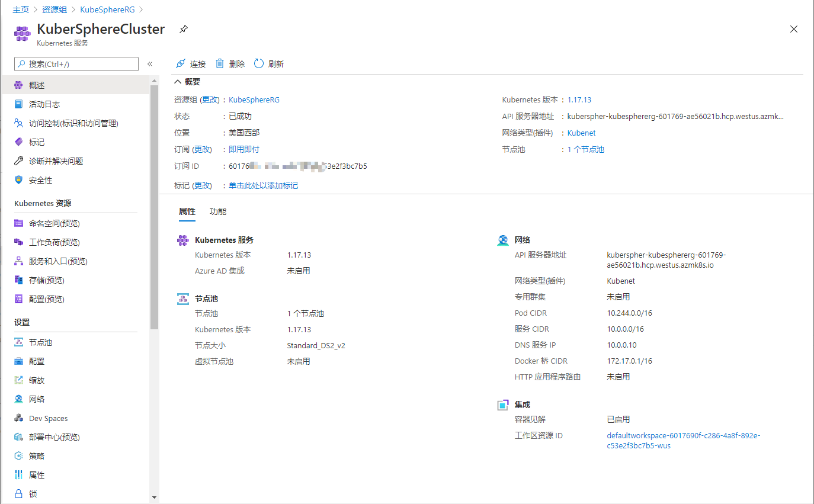Open 属性 properties icon in sidebar
Image resolution: width=814 pixels, height=504 pixels.
click(19, 475)
